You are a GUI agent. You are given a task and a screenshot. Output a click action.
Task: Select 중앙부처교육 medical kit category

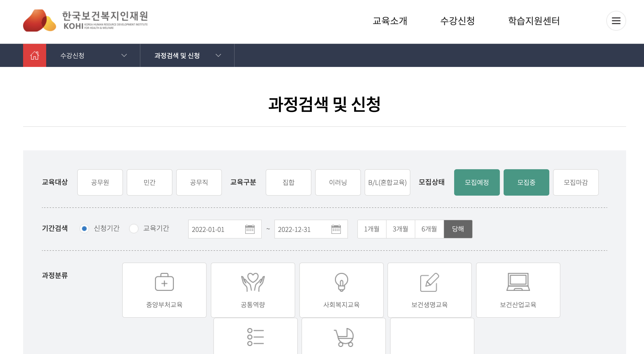(164, 290)
